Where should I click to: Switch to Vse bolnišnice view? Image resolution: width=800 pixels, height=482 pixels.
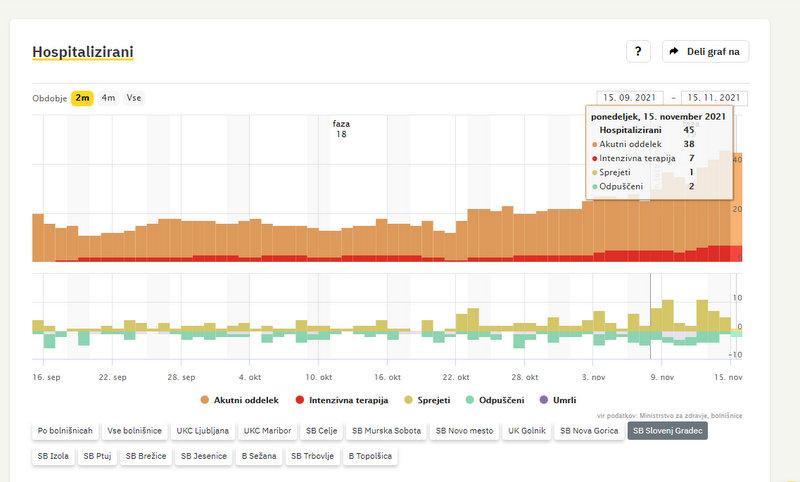tap(134, 431)
